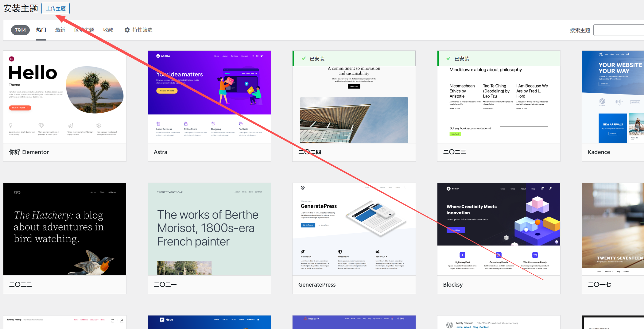Open the Twenty Twenty-Two Hatchery theme thumbnail
This screenshot has height=329, width=644.
[65, 229]
